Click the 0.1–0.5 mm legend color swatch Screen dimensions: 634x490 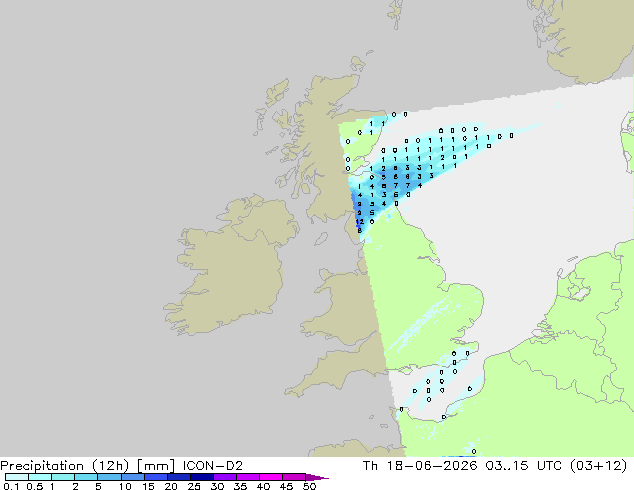(17, 477)
